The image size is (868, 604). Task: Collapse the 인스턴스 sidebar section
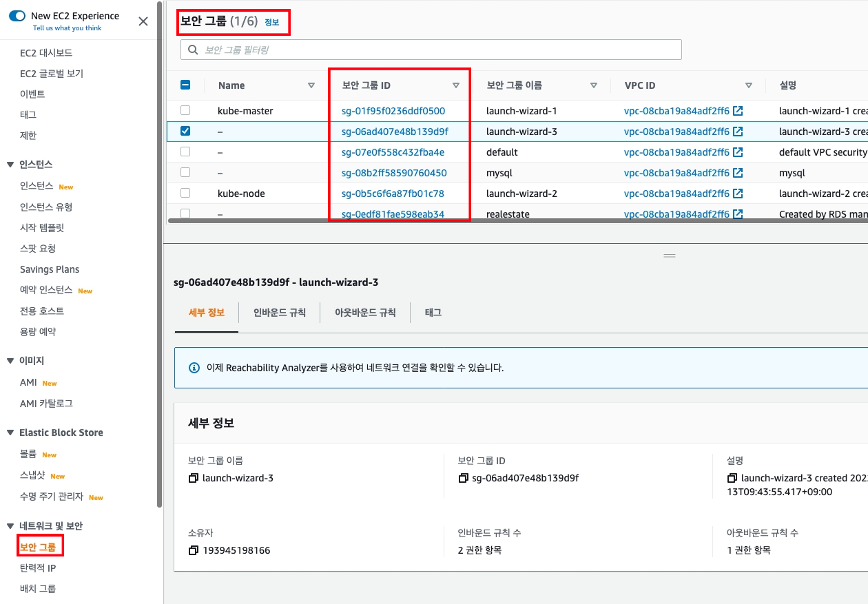coord(10,165)
